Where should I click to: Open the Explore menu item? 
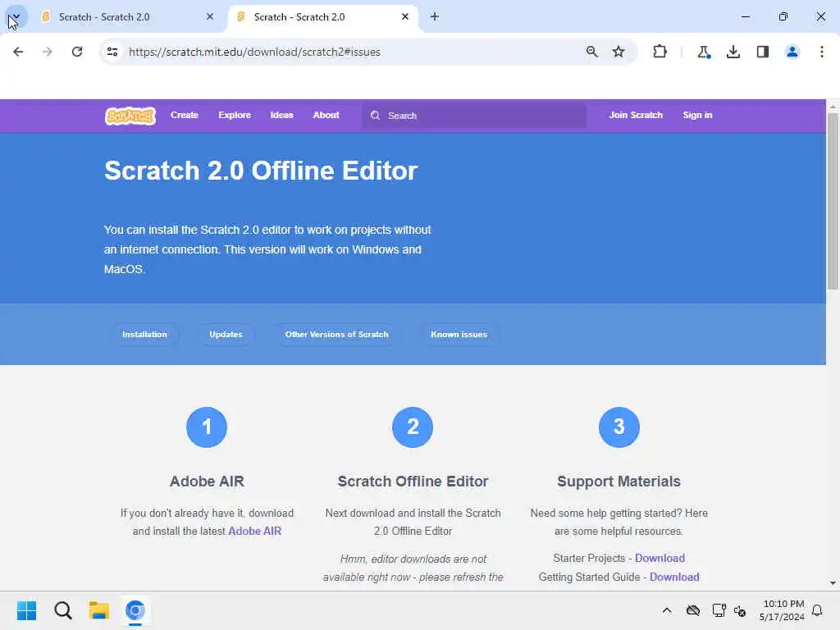[x=235, y=115]
